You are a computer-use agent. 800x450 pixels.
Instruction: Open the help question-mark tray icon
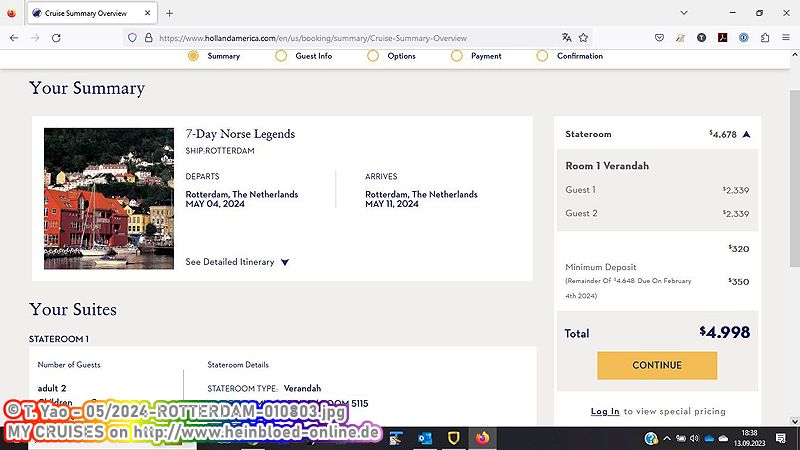651,438
